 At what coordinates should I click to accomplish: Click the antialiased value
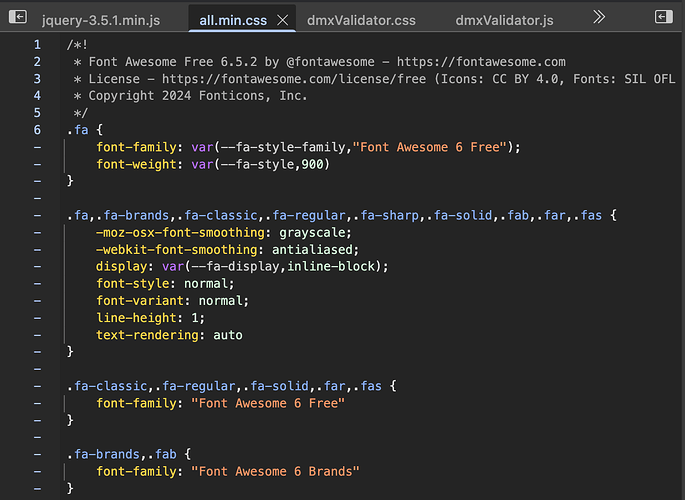click(x=312, y=249)
